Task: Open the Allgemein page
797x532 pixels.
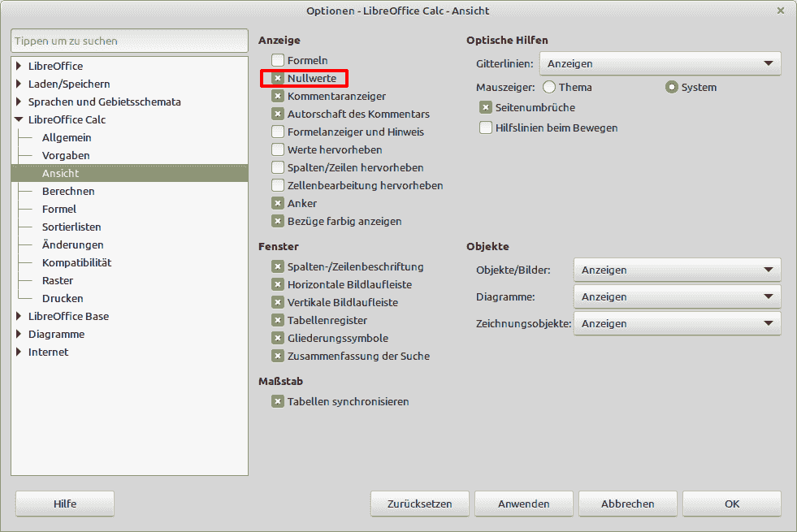Action: [67, 138]
